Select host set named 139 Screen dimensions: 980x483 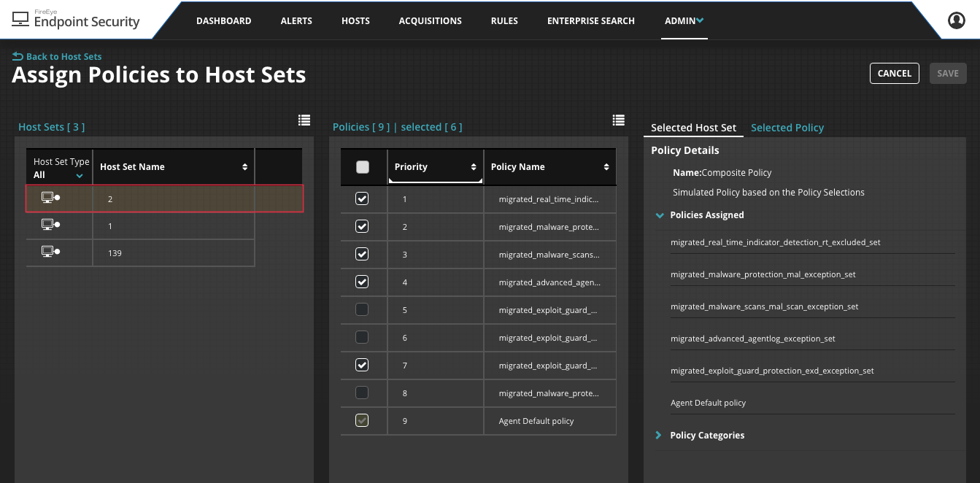tap(140, 253)
